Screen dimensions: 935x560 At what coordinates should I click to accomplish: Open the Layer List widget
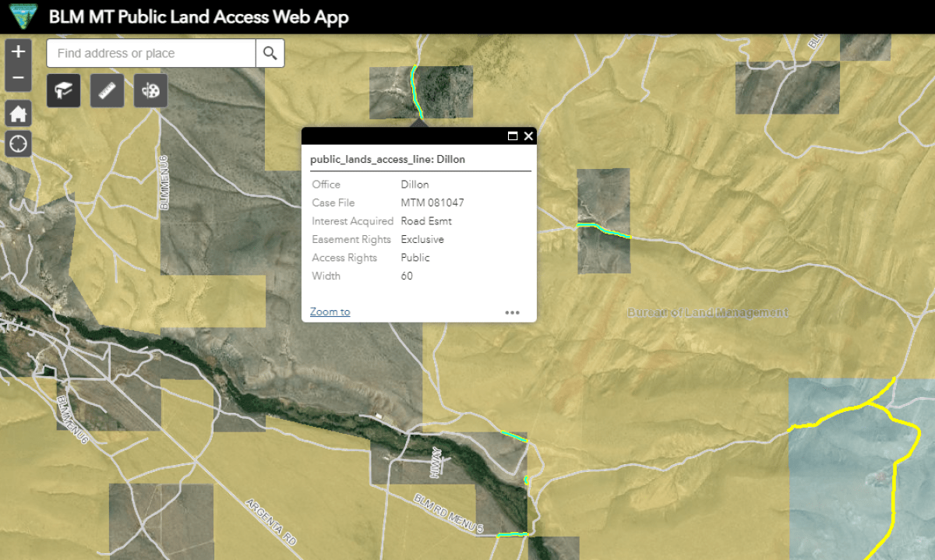click(x=63, y=90)
